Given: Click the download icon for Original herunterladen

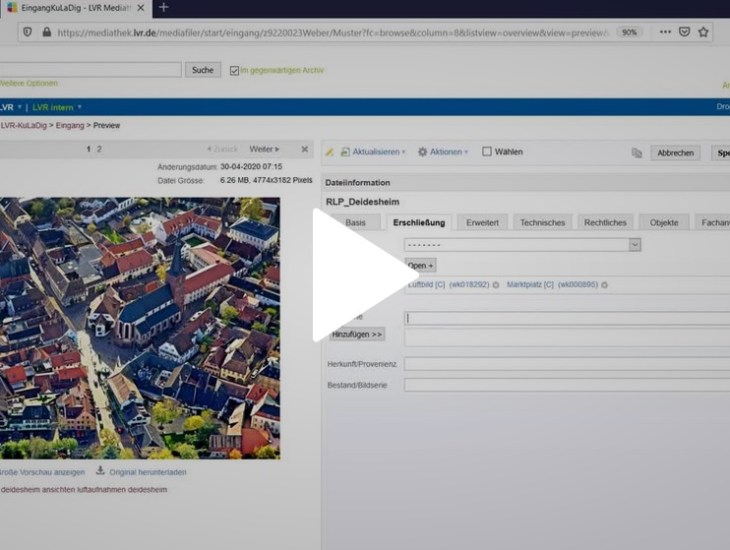Looking at the screenshot, I should tap(100, 471).
